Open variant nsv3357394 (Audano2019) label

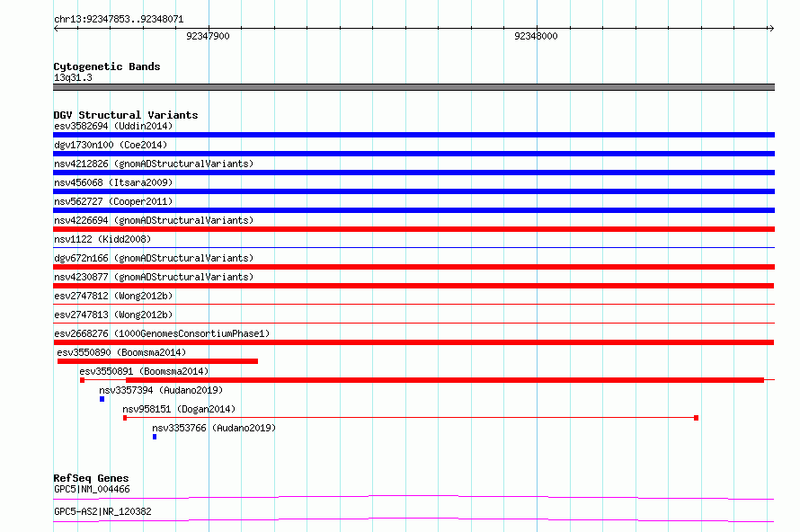click(x=161, y=390)
